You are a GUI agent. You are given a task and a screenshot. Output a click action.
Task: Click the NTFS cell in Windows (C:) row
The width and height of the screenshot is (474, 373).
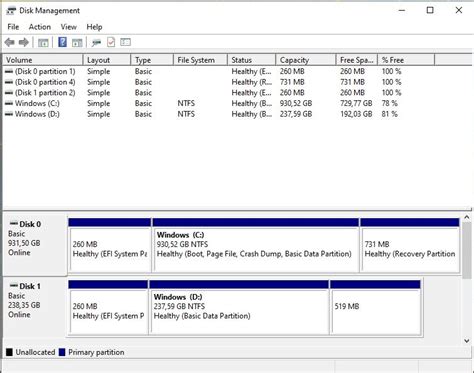pyautogui.click(x=186, y=103)
